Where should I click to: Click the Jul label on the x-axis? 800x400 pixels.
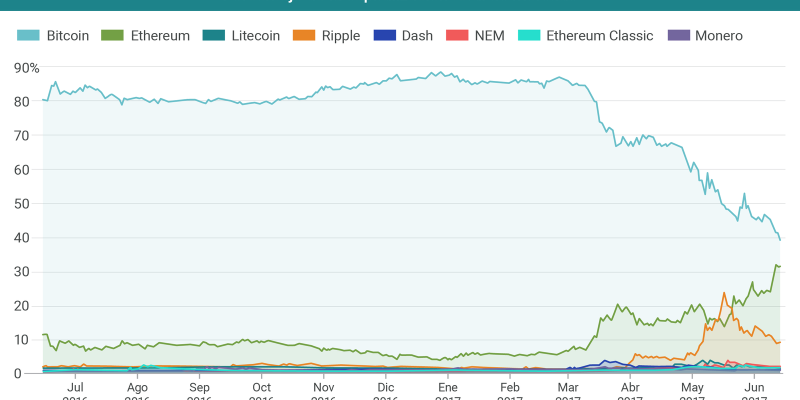[76, 387]
